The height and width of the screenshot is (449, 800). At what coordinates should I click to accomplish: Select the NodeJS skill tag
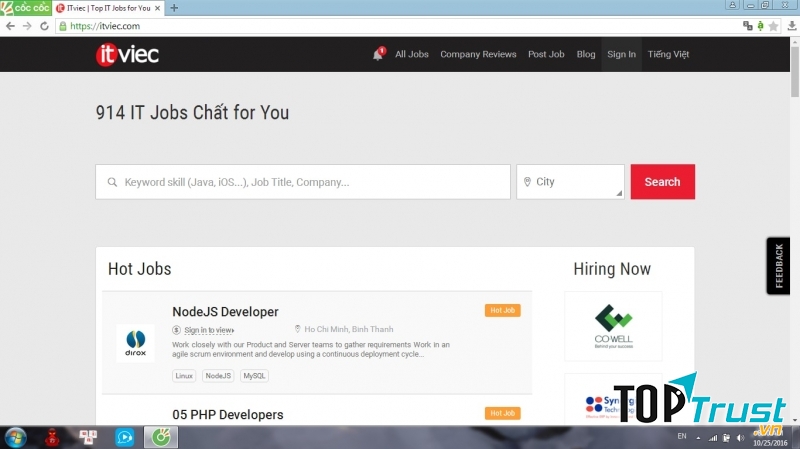tap(218, 376)
